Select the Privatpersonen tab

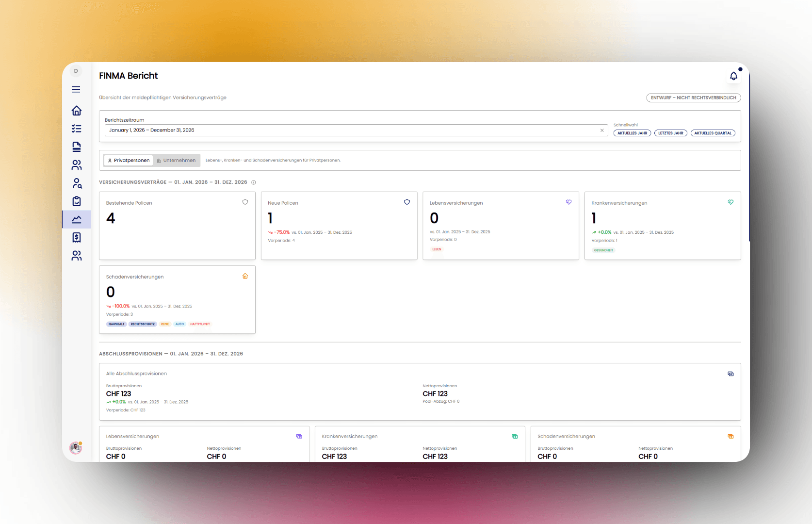click(x=129, y=160)
